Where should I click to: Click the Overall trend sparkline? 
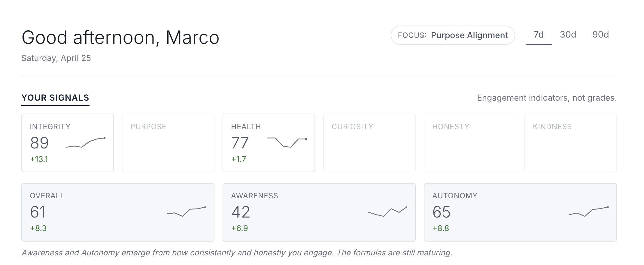pyautogui.click(x=186, y=212)
